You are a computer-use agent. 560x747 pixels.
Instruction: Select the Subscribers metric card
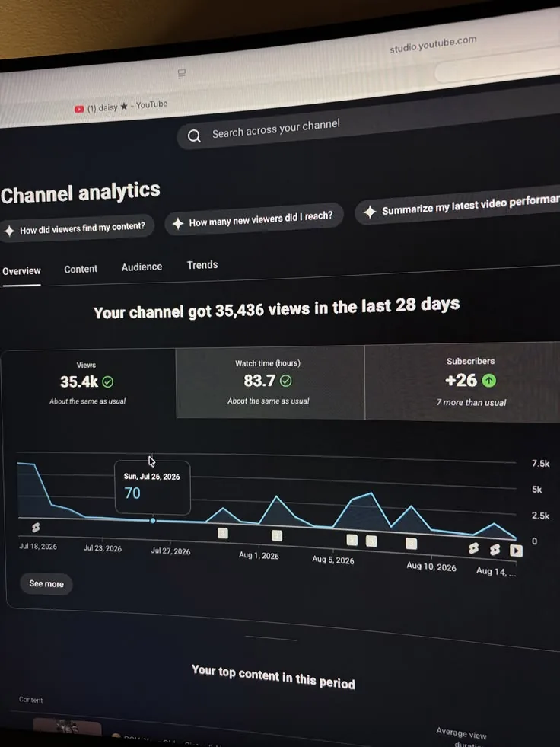[463, 382]
